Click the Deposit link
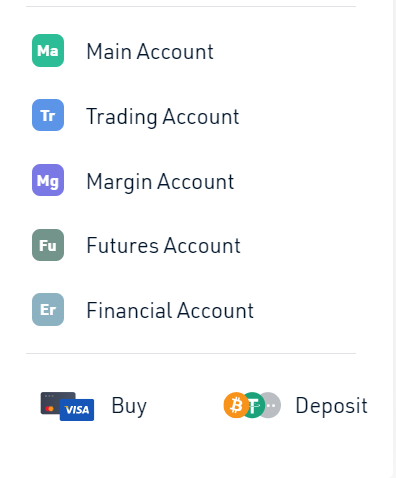The height and width of the screenshot is (478, 396). tap(331, 406)
